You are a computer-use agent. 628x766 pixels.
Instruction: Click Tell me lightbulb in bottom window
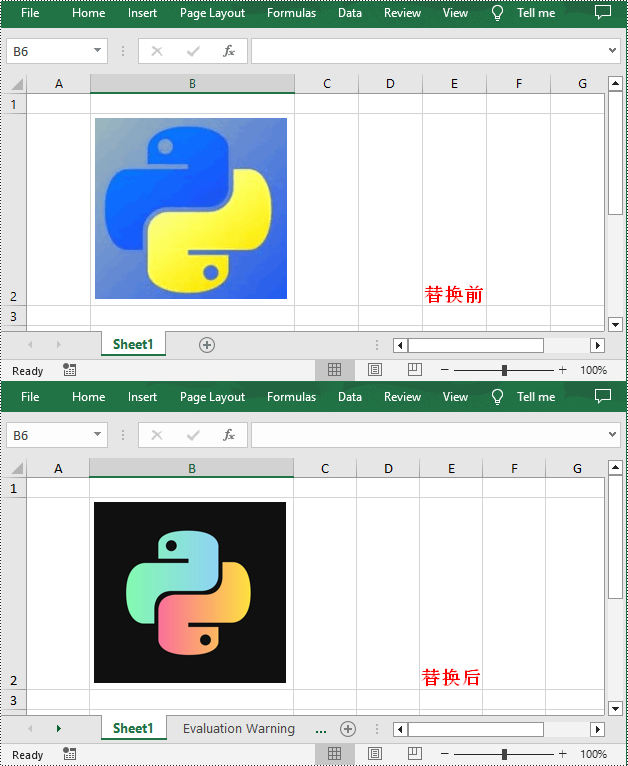tap(497, 397)
